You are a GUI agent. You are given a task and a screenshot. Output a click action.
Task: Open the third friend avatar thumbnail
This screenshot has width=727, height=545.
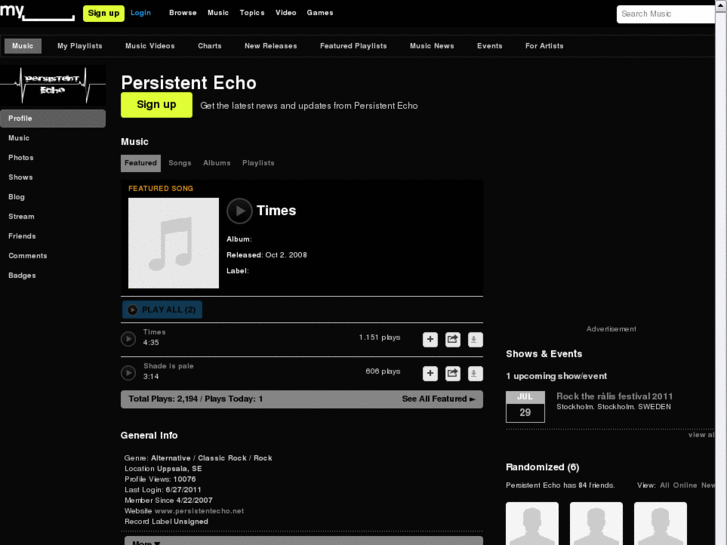[x=660, y=523]
